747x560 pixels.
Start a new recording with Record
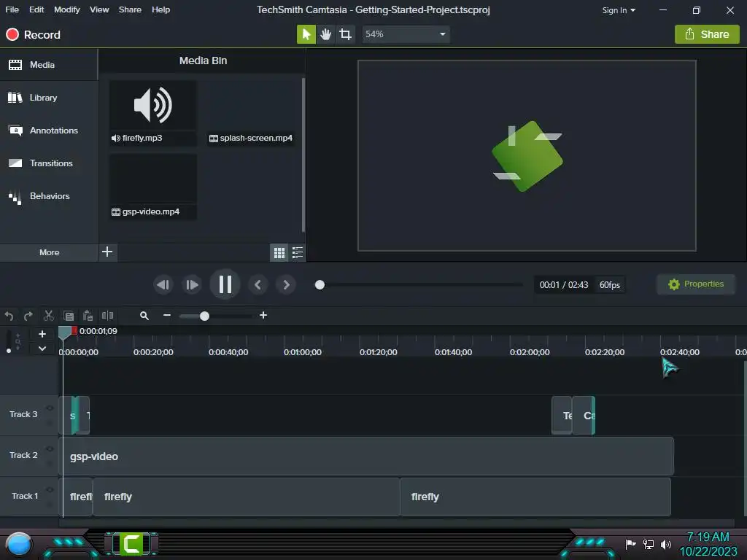33,35
